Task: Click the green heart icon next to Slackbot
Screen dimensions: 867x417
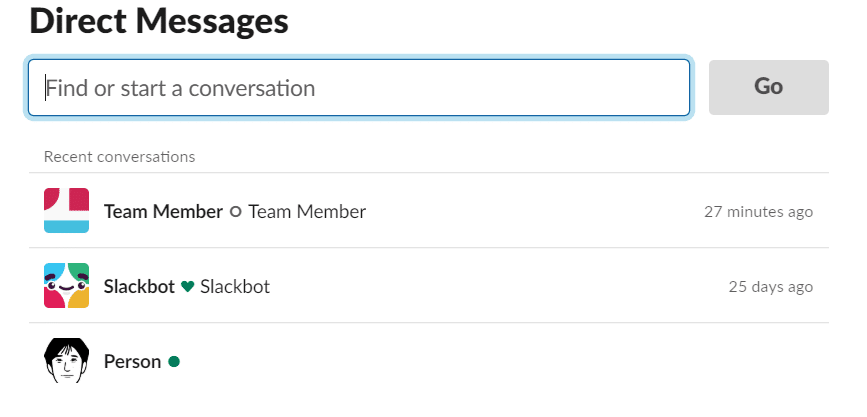Action: coord(187,287)
